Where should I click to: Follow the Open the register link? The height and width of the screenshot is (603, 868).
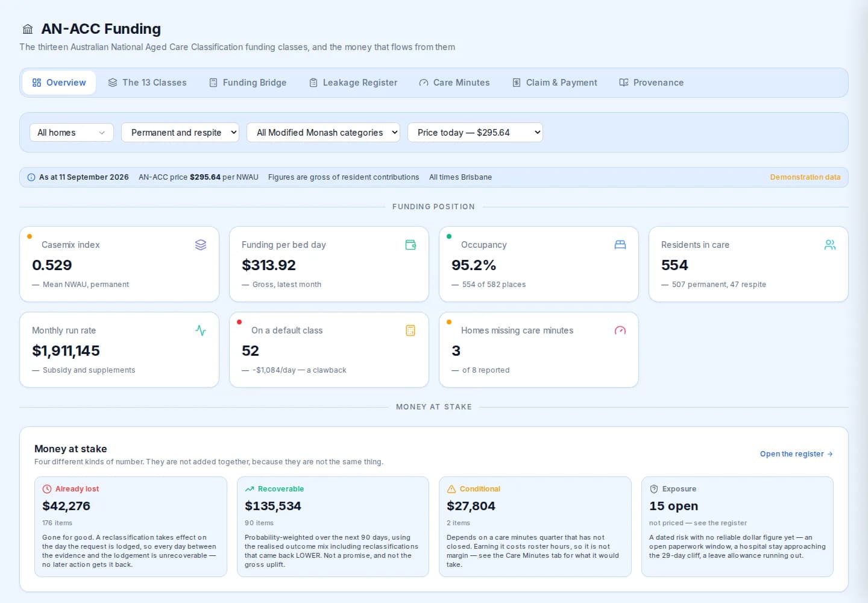[x=796, y=454]
